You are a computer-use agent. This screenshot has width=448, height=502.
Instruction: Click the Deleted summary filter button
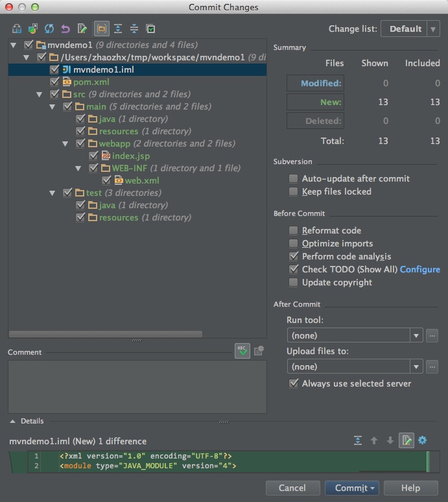(315, 121)
